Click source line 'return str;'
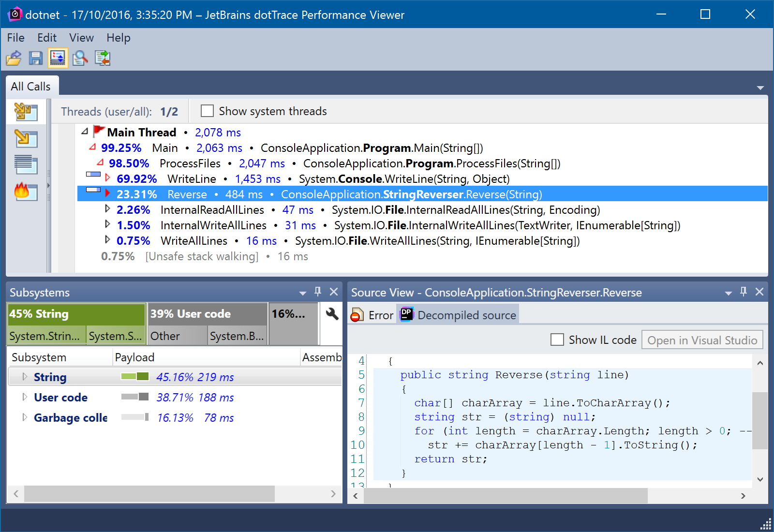 click(450, 458)
